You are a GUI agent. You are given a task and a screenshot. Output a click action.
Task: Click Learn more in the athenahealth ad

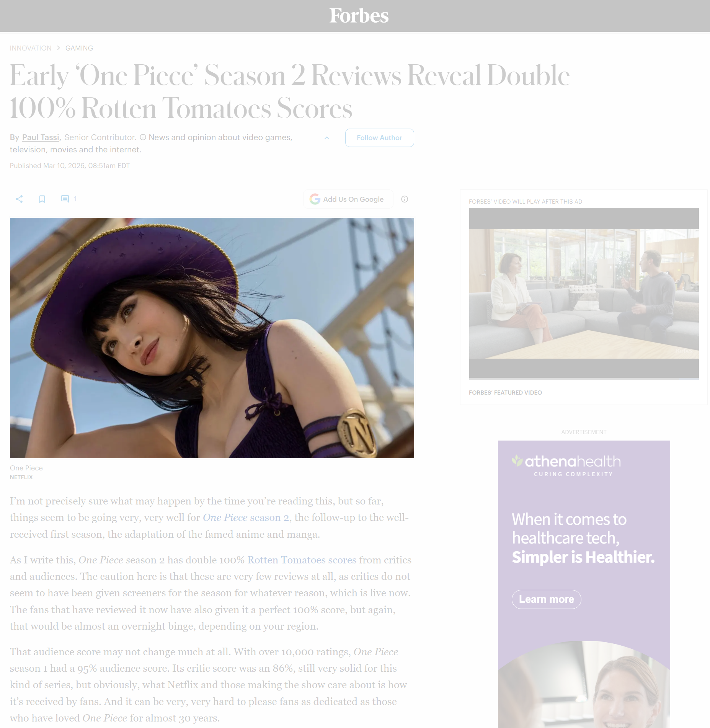(x=546, y=599)
